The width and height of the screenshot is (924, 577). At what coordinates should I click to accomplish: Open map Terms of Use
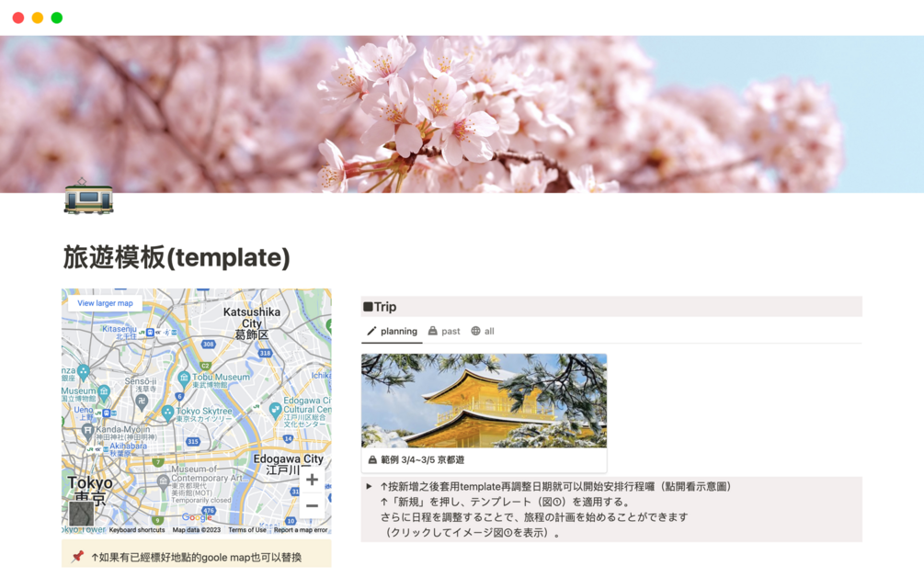(247, 530)
